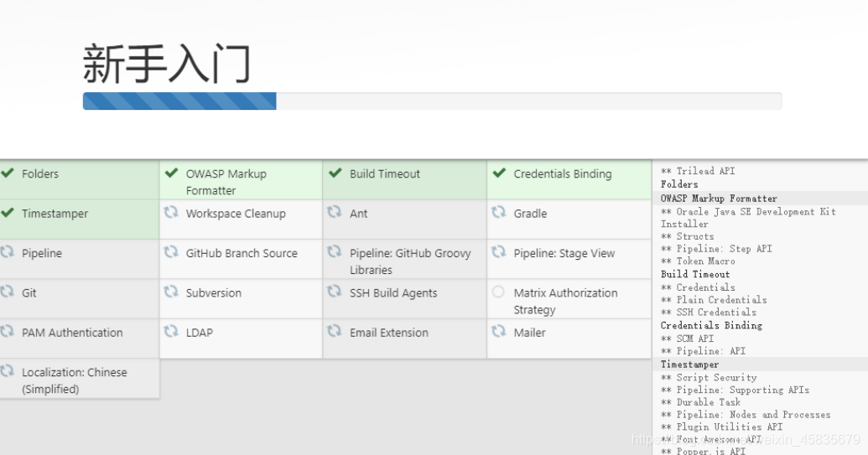This screenshot has width=868, height=455.
Task: Click the checkmark icon for Build Timeout
Action: pos(335,173)
